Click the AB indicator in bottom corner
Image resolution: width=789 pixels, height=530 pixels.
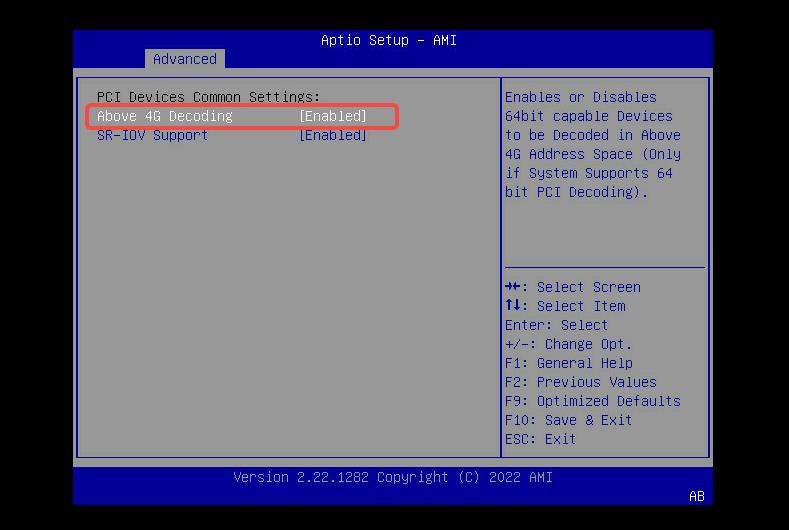[696, 496]
